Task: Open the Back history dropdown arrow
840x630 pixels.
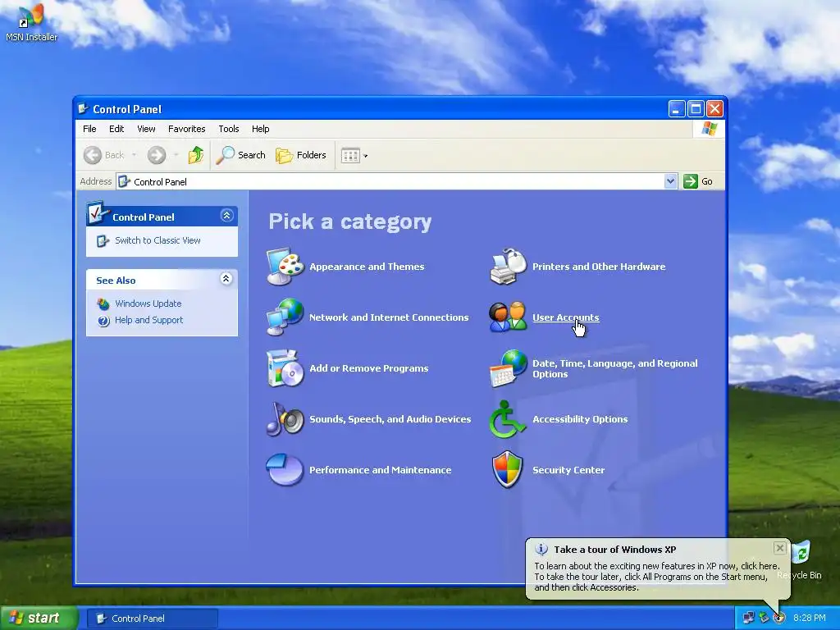Action: (134, 155)
